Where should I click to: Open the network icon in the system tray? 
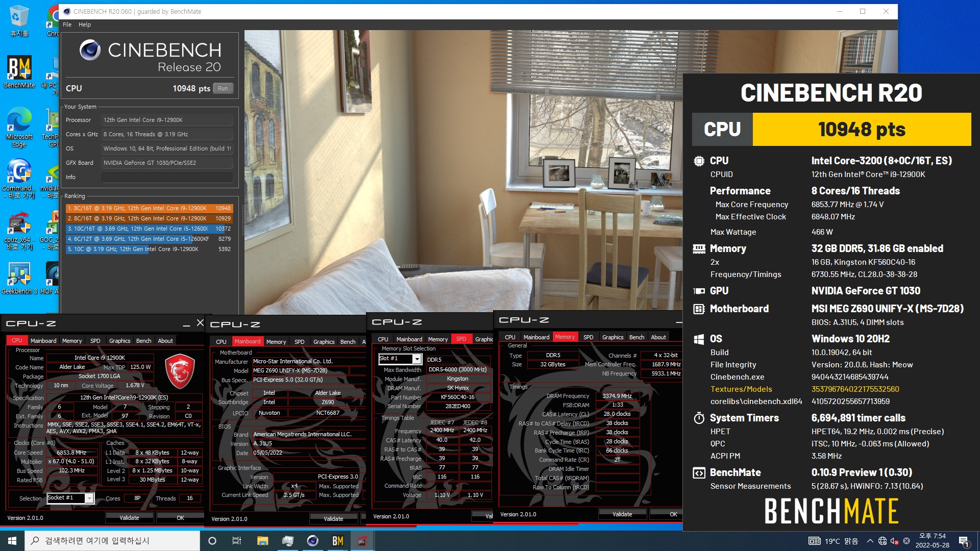click(x=883, y=541)
